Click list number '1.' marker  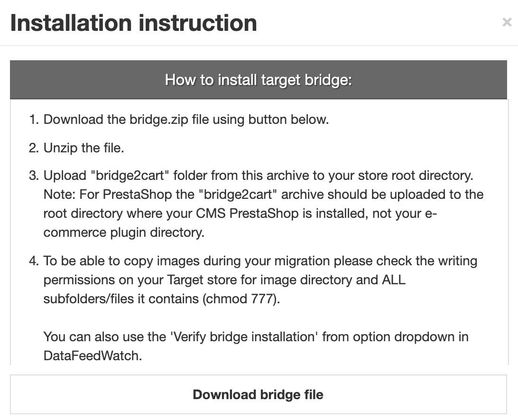pyautogui.click(x=34, y=119)
